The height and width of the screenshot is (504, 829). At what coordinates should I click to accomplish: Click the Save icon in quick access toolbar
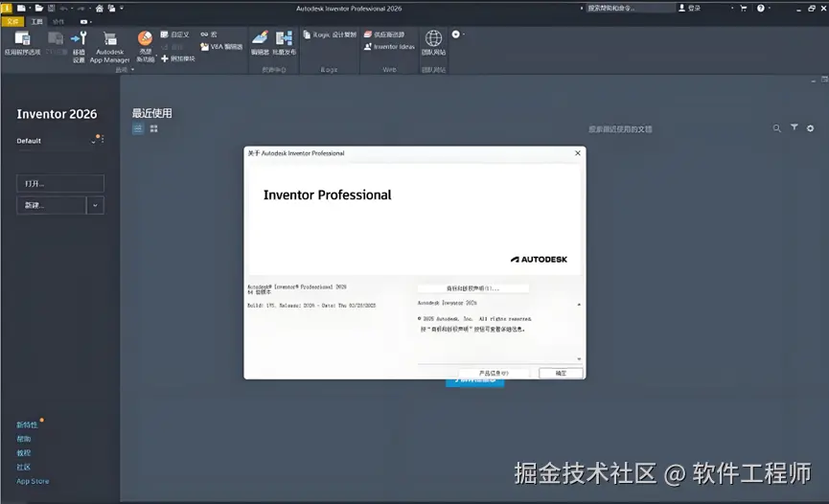click(52, 8)
